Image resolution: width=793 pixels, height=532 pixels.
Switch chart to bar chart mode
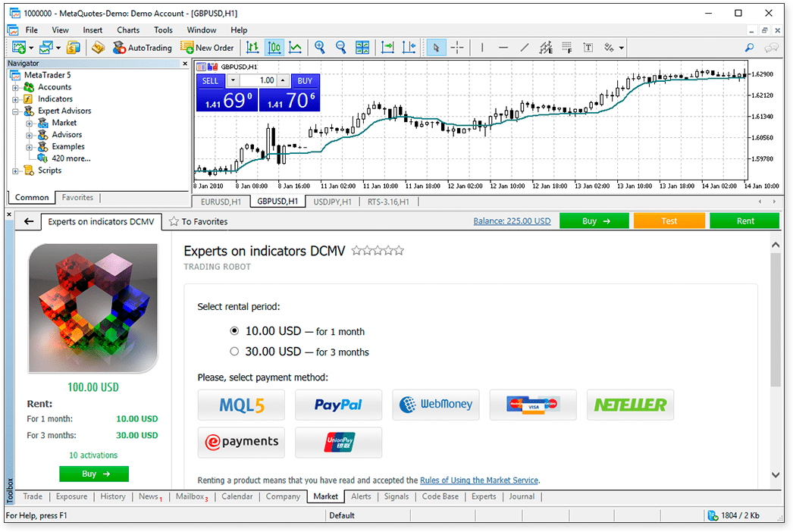click(x=252, y=48)
